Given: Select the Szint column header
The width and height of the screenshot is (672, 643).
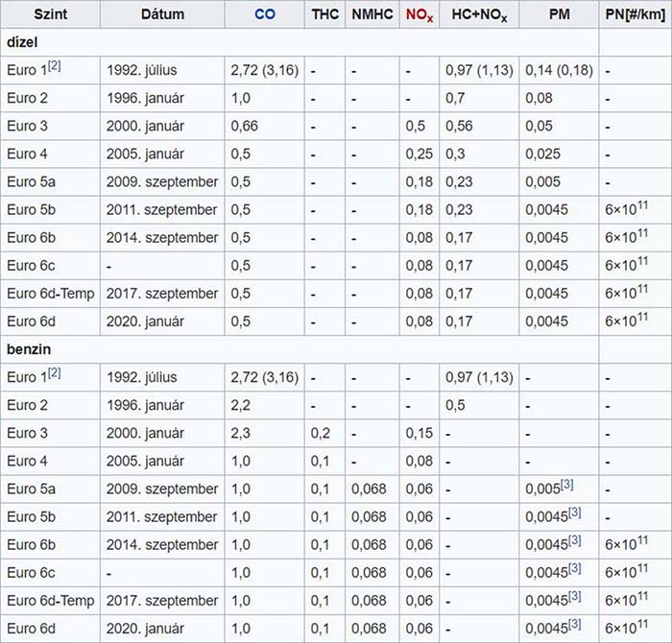Looking at the screenshot, I should coord(51,14).
